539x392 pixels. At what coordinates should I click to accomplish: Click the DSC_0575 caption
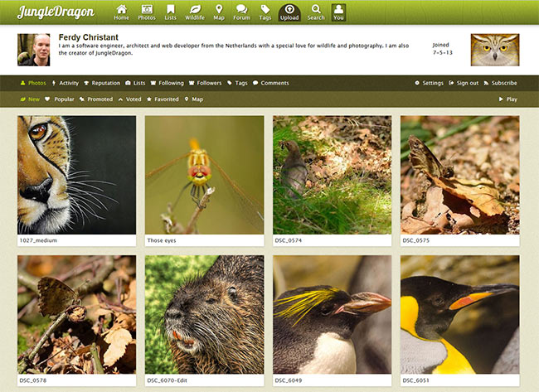click(x=416, y=240)
